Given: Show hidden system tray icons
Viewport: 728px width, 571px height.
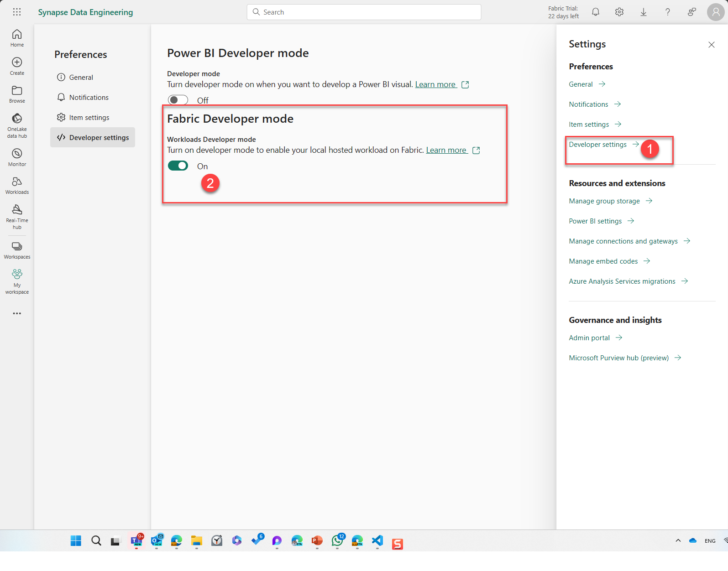Looking at the screenshot, I should coord(678,541).
